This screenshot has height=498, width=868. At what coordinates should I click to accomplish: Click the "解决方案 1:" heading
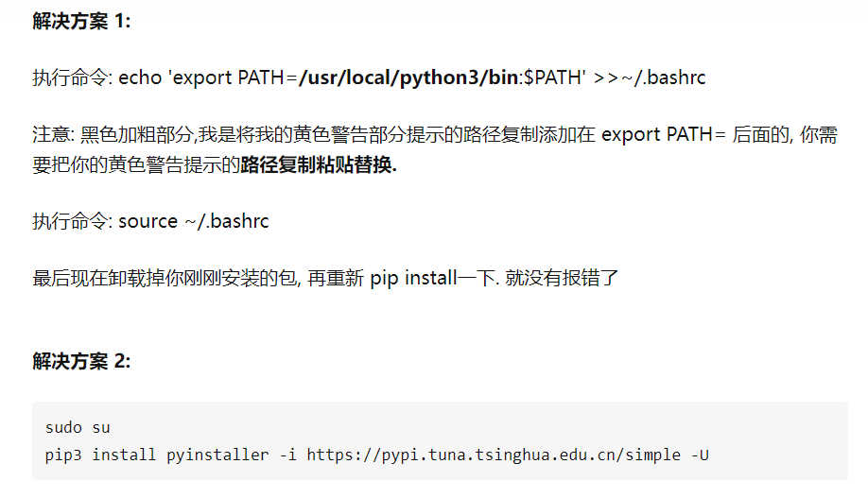[x=81, y=22]
